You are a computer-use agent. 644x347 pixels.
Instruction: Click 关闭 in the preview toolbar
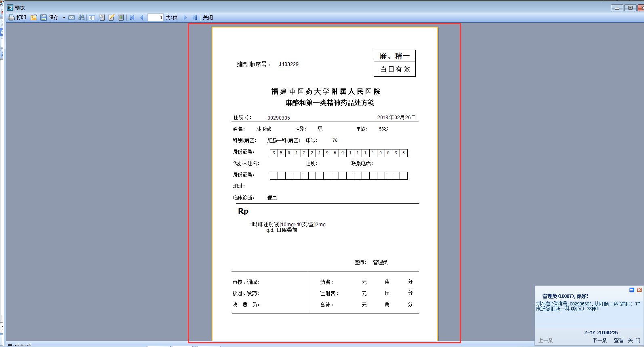point(208,17)
